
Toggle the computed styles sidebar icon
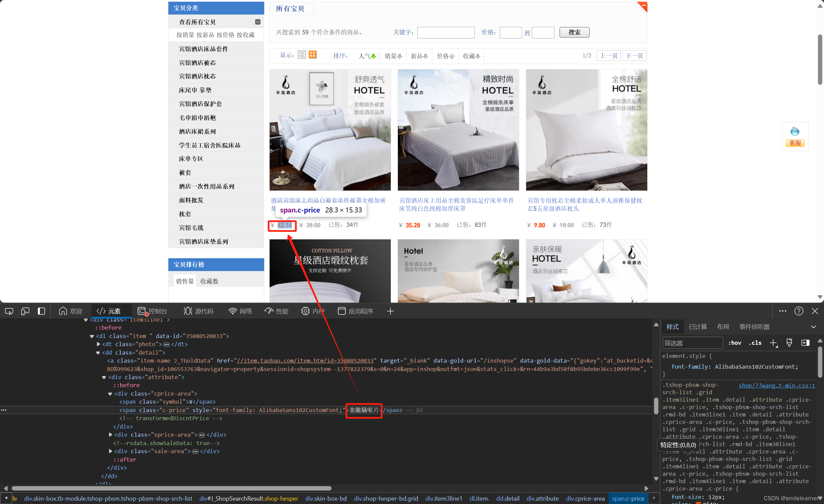tap(805, 343)
